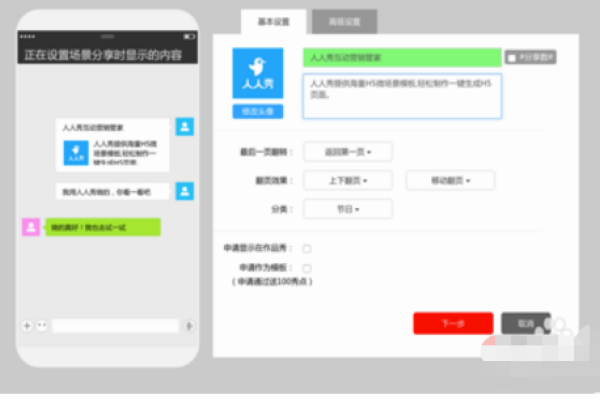Click the 人人秀 thumbnail in share card
The width and height of the screenshot is (600, 400).
[x=76, y=153]
